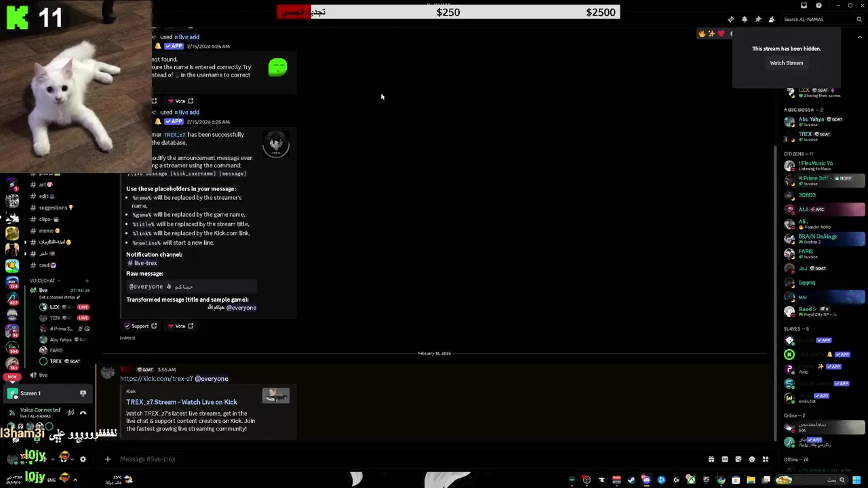Click the Offline — 74 header
Image resolution: width=868 pixels, height=488 pixels.
click(x=796, y=460)
